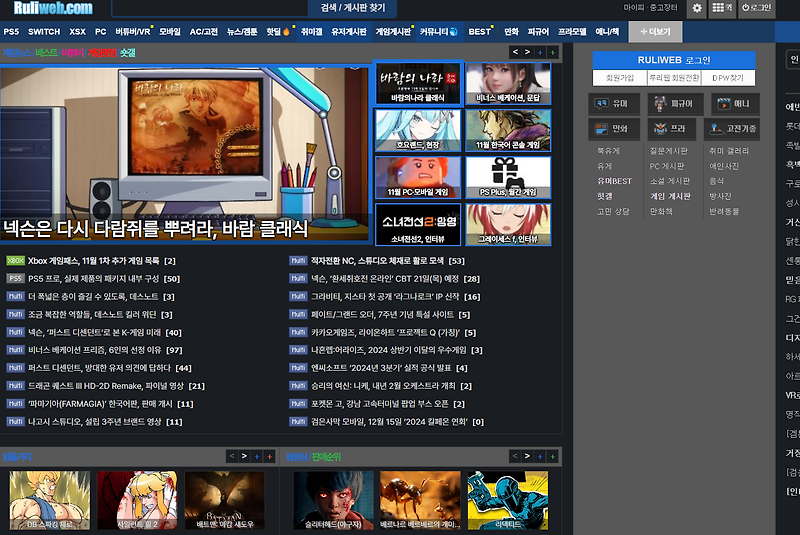This screenshot has height=535, width=800.
Task: Open the 리액티드 video thumbnail
Action: point(508,500)
